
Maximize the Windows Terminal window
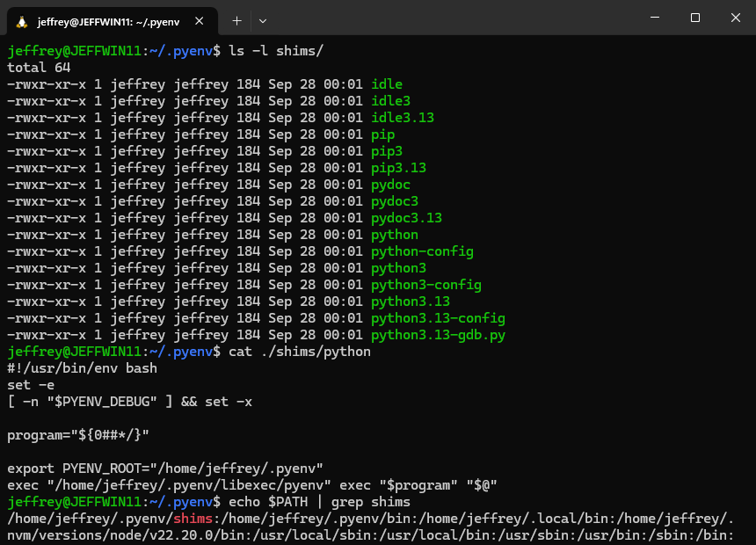click(694, 17)
